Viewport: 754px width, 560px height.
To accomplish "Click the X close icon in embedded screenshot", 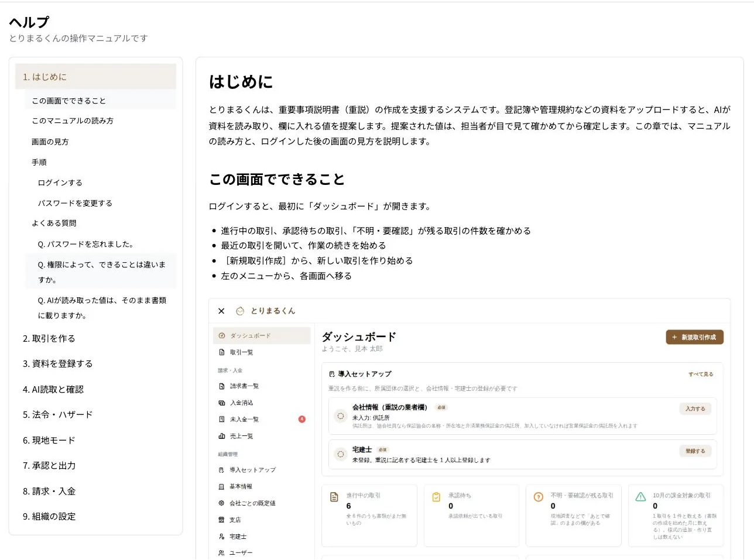I will point(221,311).
